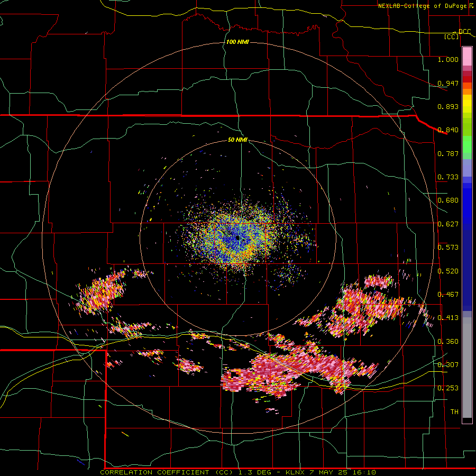Select the 0.627 legend value
This screenshot has height=476, width=476.
click(448, 224)
